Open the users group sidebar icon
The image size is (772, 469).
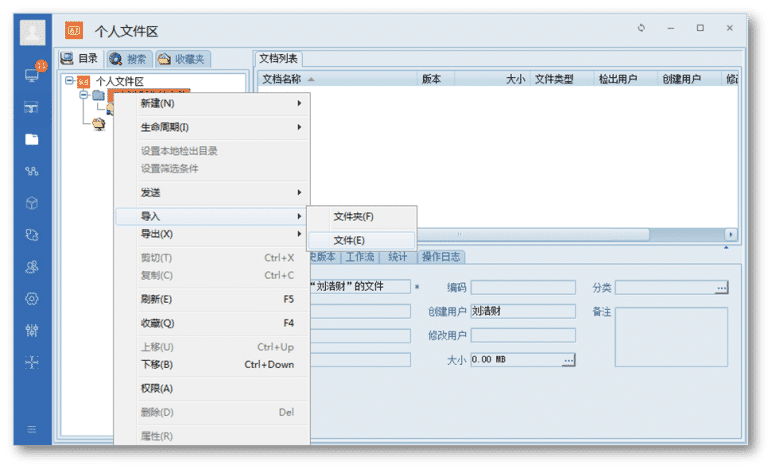click(x=32, y=267)
